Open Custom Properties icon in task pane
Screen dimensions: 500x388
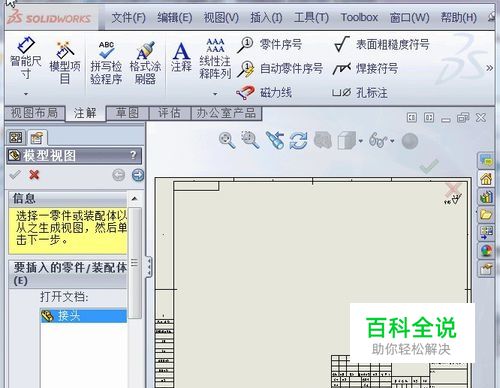click(x=486, y=269)
